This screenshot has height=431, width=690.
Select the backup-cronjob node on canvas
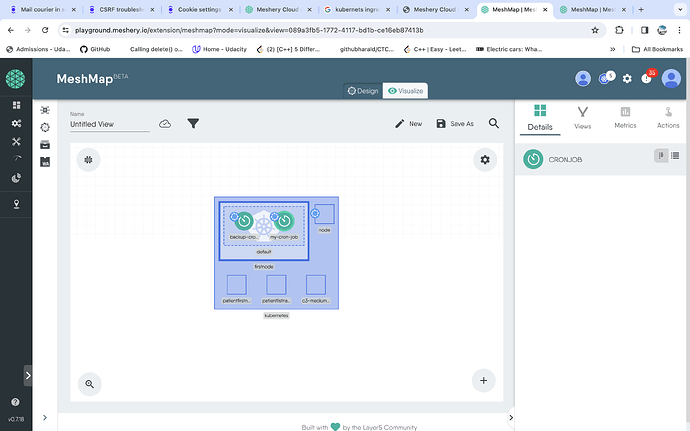coord(244,221)
